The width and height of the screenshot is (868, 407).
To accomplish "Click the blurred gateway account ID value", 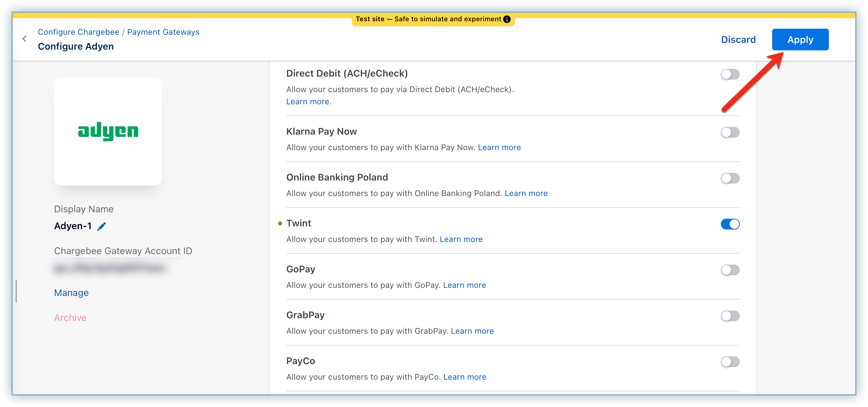I will (110, 268).
